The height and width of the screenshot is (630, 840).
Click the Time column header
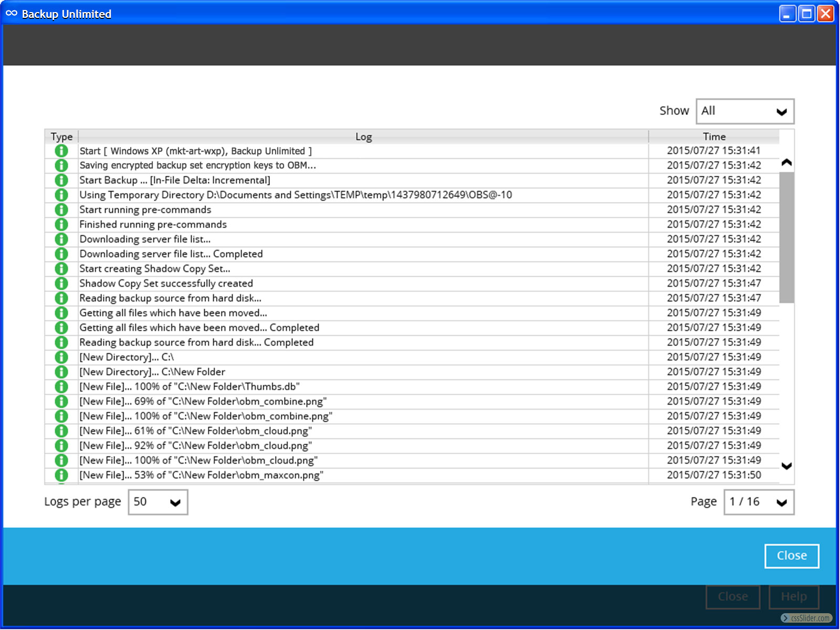tap(714, 136)
